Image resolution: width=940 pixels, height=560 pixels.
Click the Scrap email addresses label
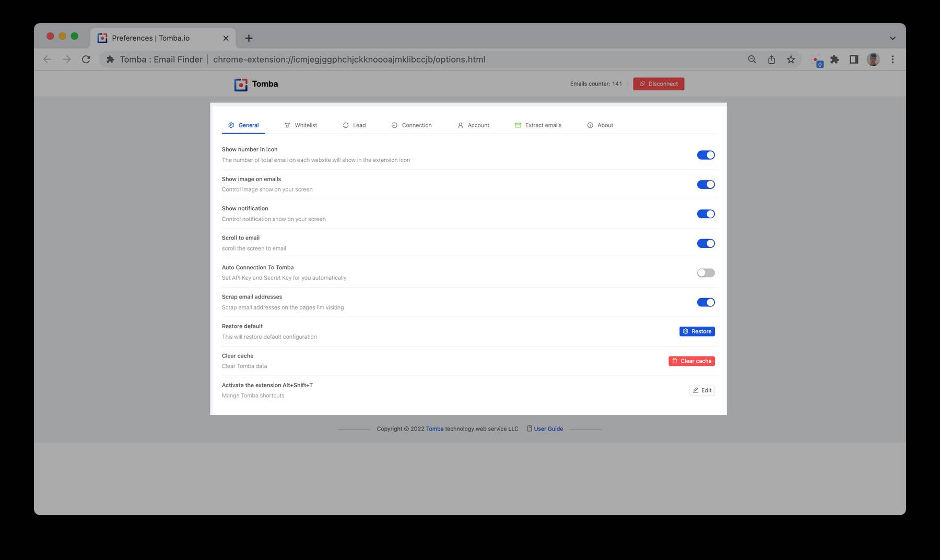252,297
